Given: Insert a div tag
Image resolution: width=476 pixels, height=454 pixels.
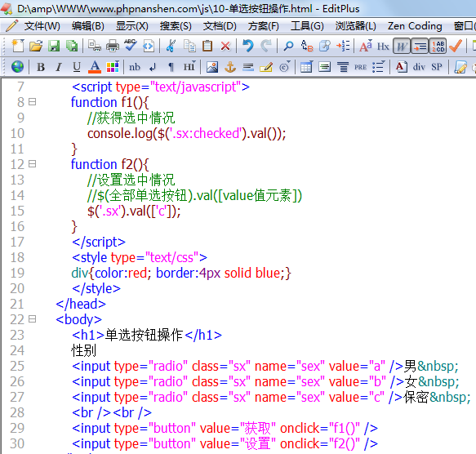Looking at the screenshot, I should 419,67.
